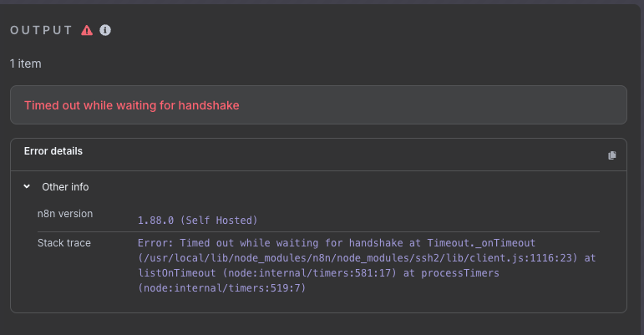Click the "1 item" count text
The width and height of the screenshot is (644, 335).
(x=26, y=63)
